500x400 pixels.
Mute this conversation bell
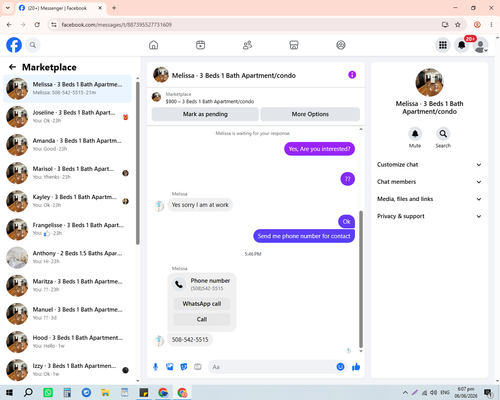tap(415, 134)
